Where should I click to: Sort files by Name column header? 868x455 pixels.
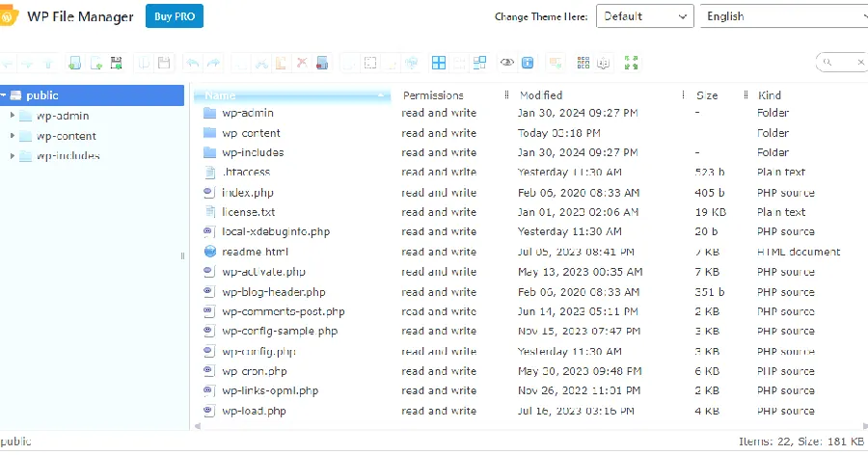click(x=292, y=95)
